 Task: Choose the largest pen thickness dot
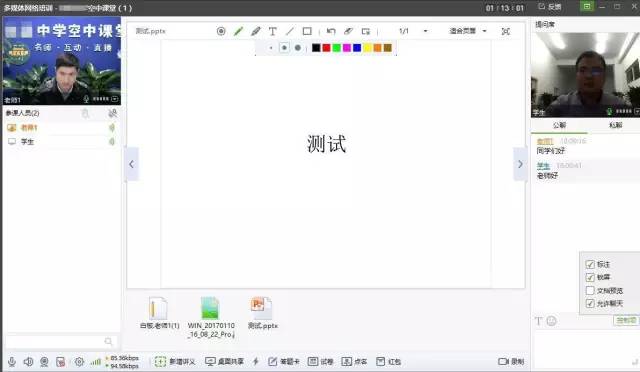point(298,48)
